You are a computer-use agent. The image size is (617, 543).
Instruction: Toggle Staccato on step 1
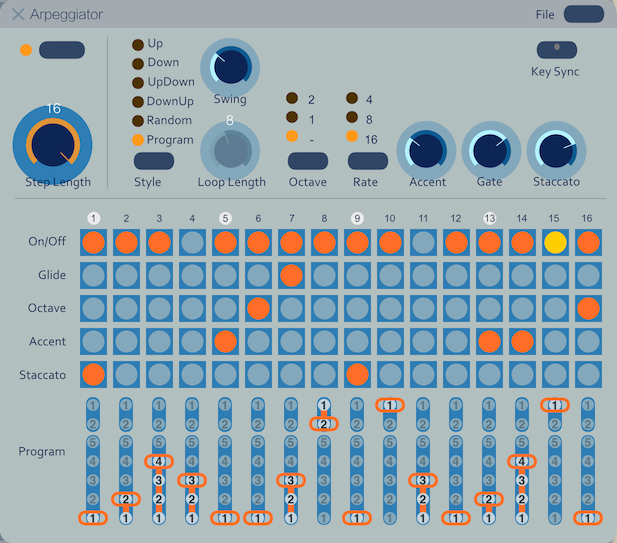tap(93, 374)
